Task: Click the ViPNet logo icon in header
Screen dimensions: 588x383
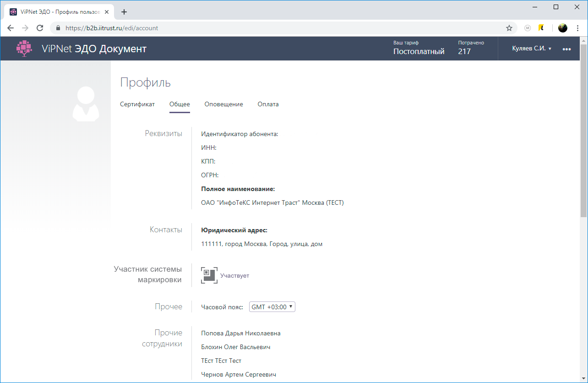Action: click(24, 48)
